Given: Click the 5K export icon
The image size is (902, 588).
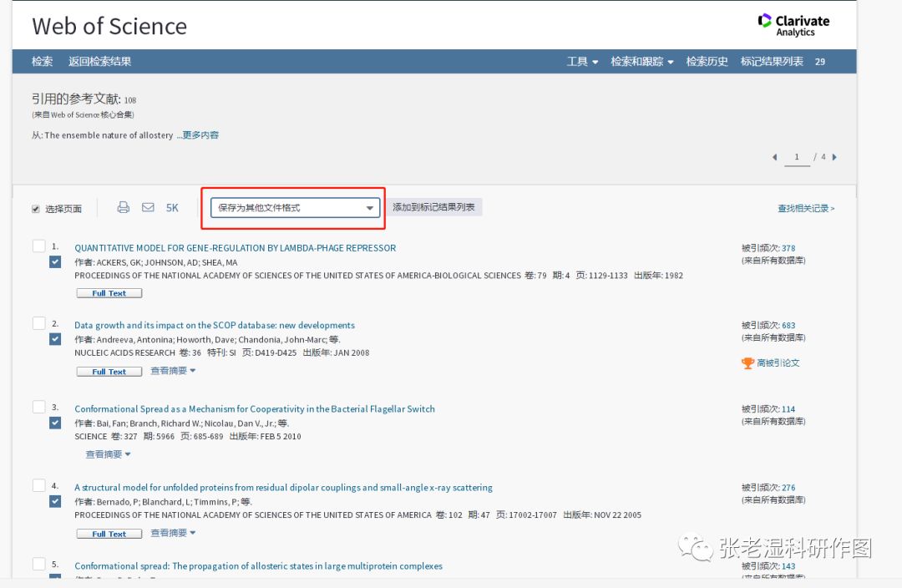Looking at the screenshot, I should point(172,208).
